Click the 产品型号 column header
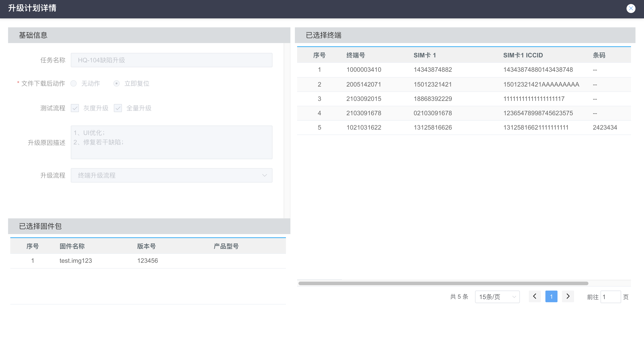Image resolution: width=644 pixels, height=339 pixels. click(x=226, y=246)
